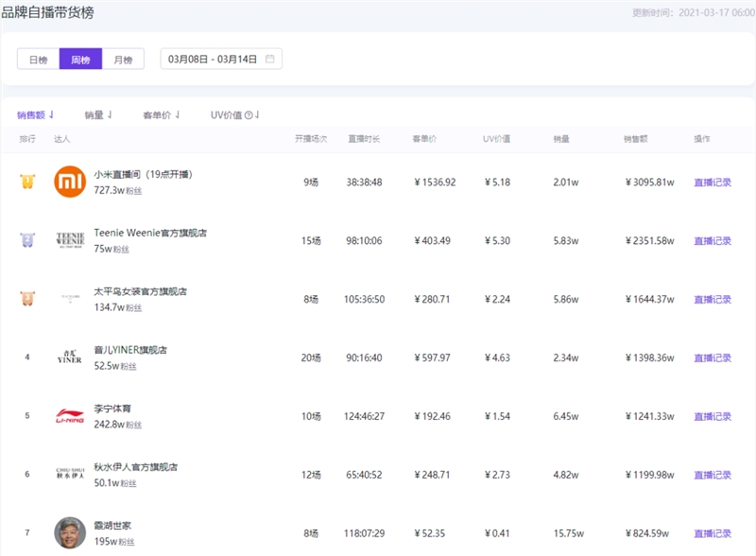
Task: Open 直播记录 for 太平鸟女装官方旗舰店
Action: [x=713, y=300]
